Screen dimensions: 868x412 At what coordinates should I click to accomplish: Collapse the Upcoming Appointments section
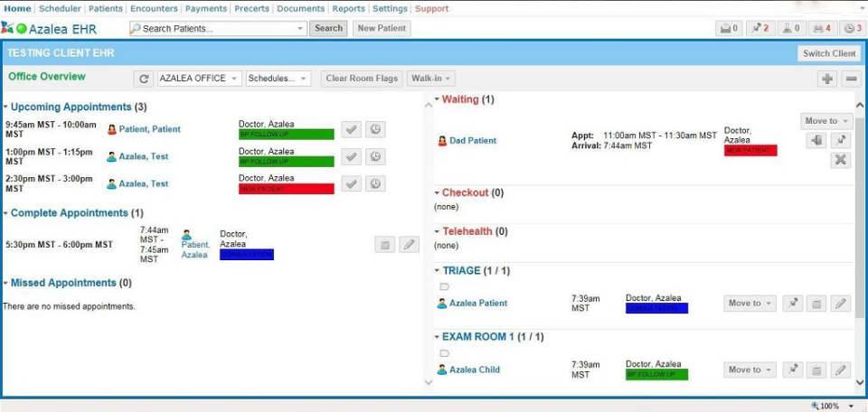(5, 108)
